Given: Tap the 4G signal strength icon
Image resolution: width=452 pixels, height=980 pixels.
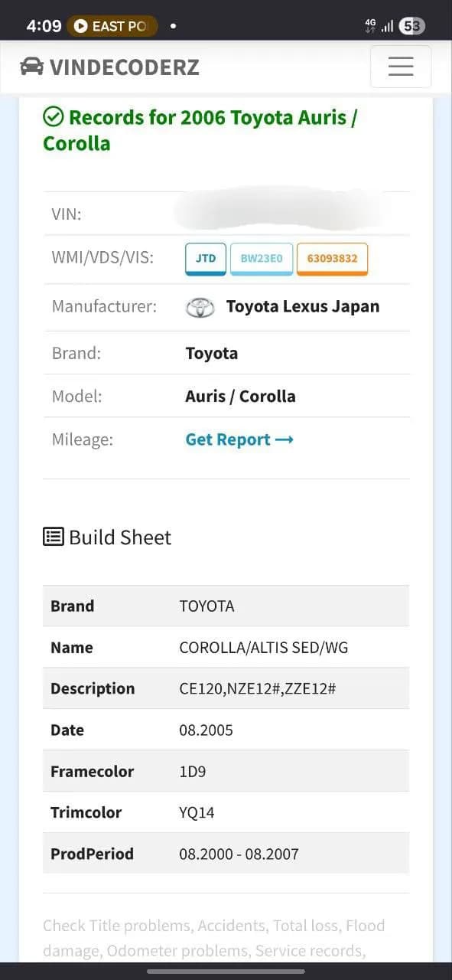Looking at the screenshot, I should click(379, 26).
